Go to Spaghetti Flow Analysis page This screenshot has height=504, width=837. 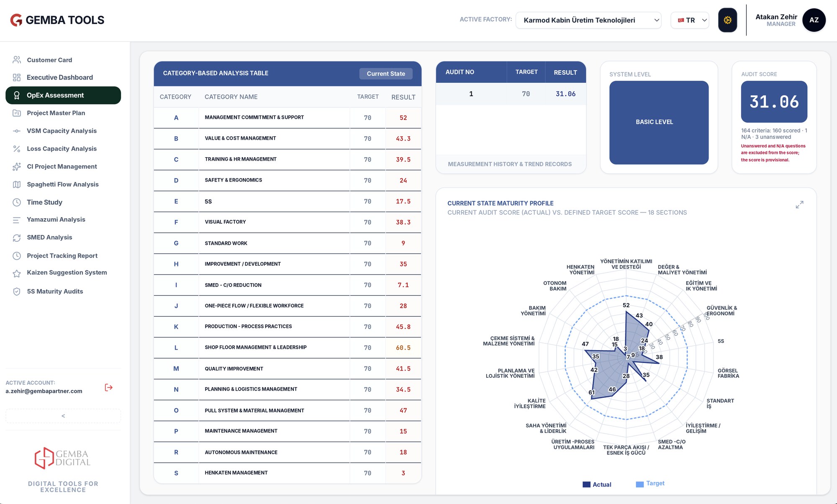[63, 184]
